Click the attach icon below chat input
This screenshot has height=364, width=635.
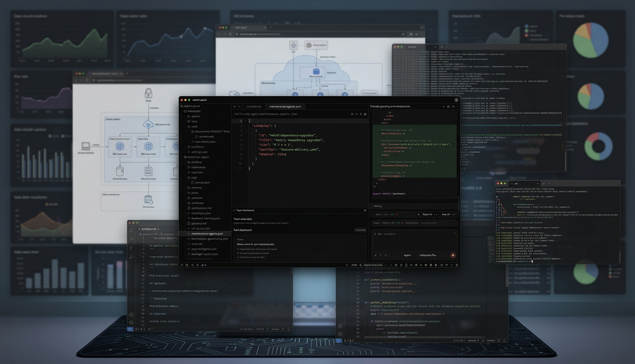pos(376,255)
